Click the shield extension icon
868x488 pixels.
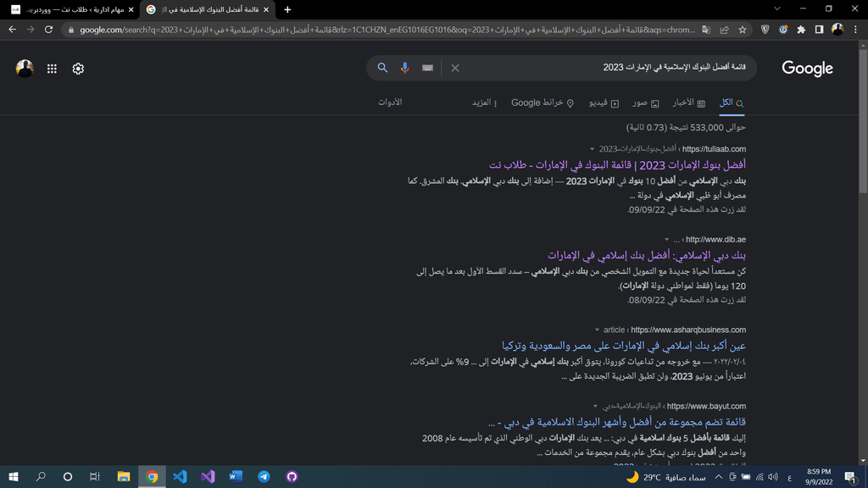coord(765,30)
